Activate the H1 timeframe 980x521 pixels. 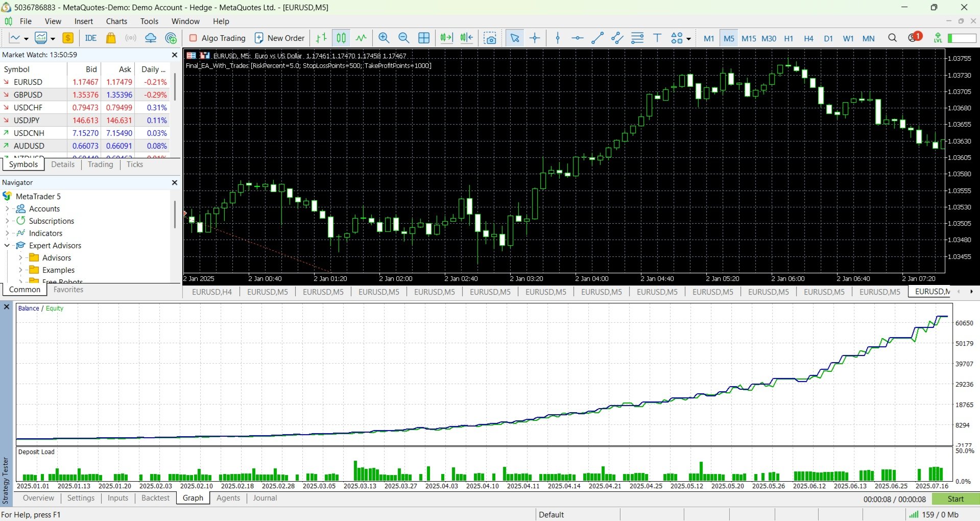click(x=788, y=38)
